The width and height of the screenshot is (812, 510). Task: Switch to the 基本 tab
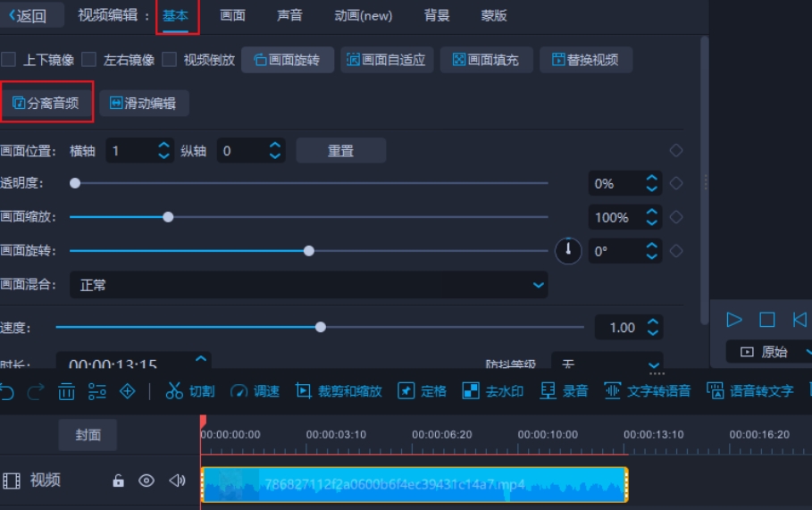pos(175,16)
